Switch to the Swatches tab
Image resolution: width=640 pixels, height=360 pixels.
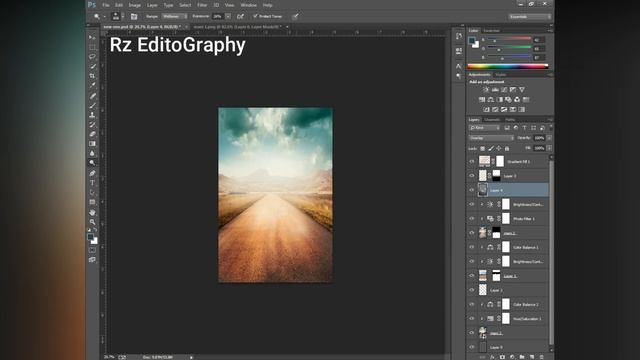tap(491, 31)
